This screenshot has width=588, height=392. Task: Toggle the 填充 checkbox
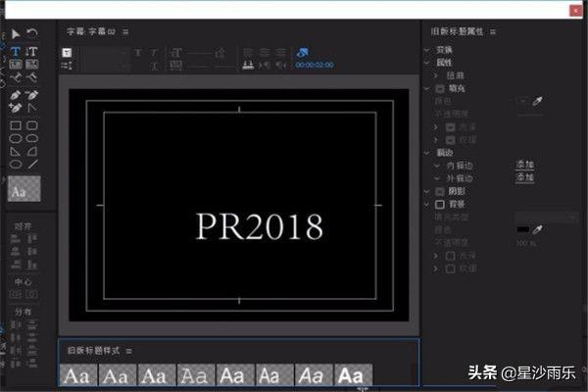tap(440, 89)
